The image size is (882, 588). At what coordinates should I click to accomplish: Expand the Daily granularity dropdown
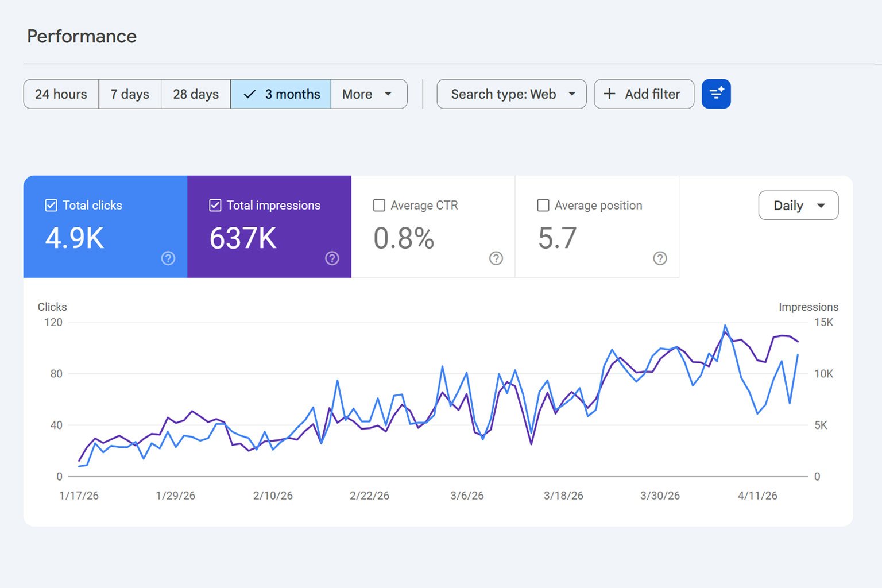click(x=798, y=206)
